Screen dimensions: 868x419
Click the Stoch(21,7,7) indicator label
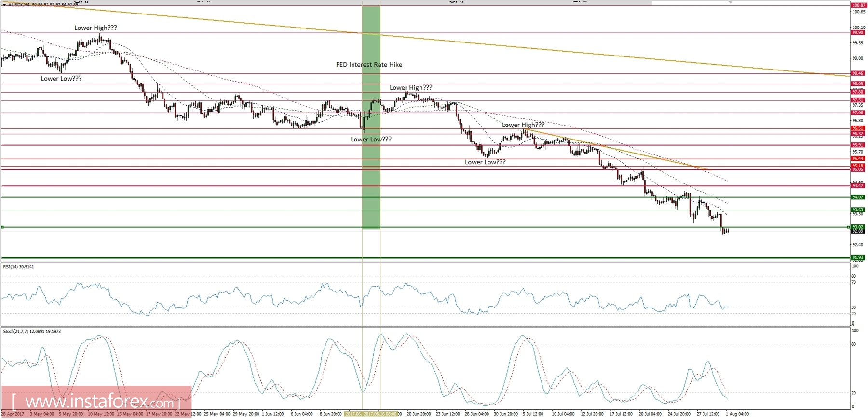point(32,331)
